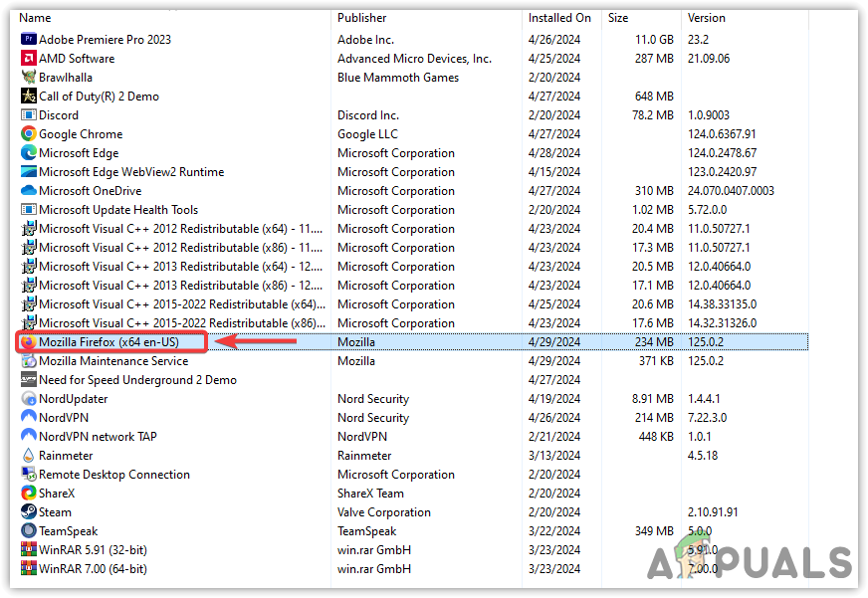The height and width of the screenshot is (598, 868).
Task: Select Visual C++ 2015-2022 Redistributable (x64) name
Action: coord(182,304)
